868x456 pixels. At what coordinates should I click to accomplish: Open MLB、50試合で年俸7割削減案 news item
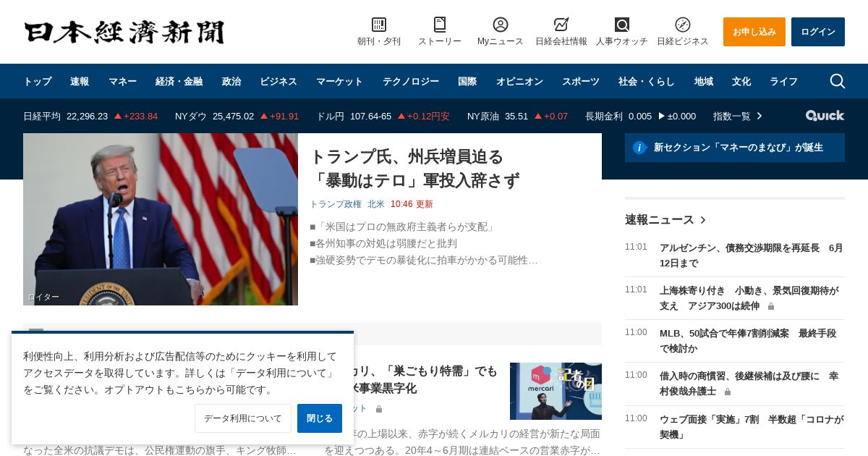click(x=748, y=341)
